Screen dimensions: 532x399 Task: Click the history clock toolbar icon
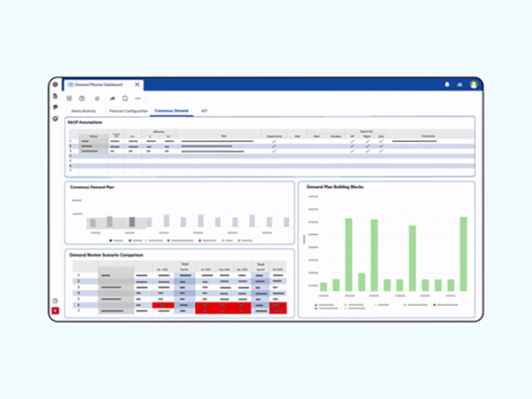pyautogui.click(x=82, y=98)
